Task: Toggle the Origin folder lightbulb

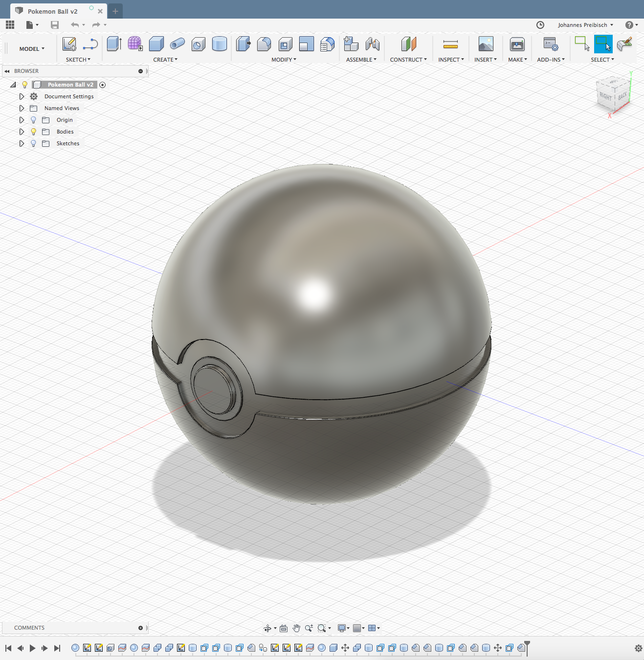Action: tap(33, 120)
